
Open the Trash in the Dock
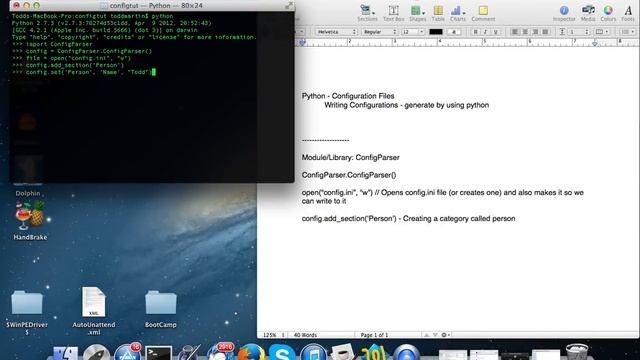[x=577, y=352]
